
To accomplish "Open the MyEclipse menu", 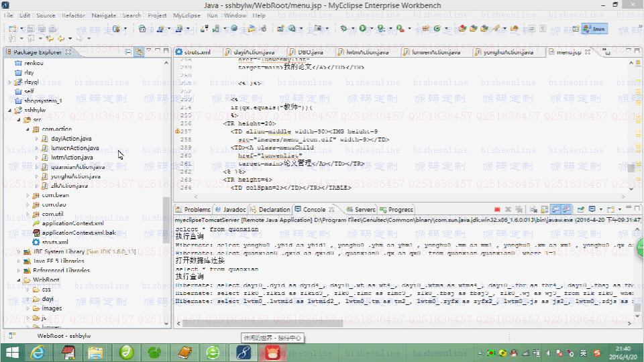I will point(186,15).
